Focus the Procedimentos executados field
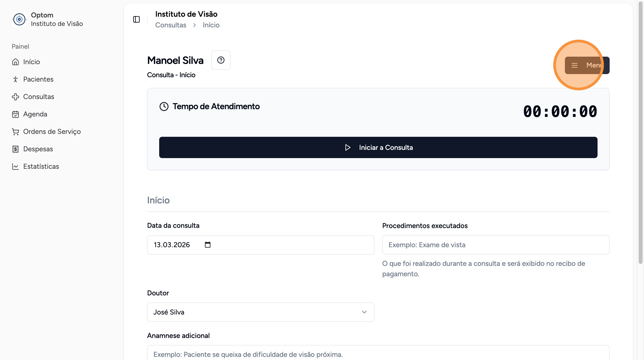 pos(495,245)
